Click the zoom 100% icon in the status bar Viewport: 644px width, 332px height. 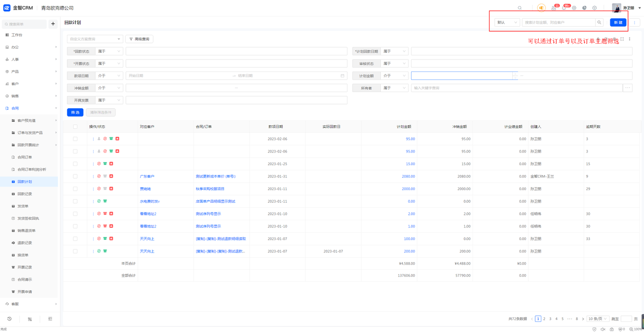pyautogui.click(x=631, y=329)
